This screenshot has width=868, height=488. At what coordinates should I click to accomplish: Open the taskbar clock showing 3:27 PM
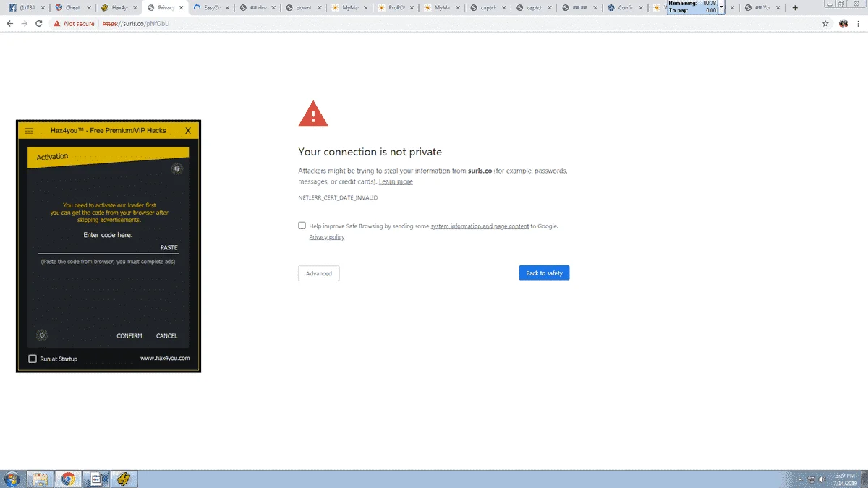(x=846, y=479)
